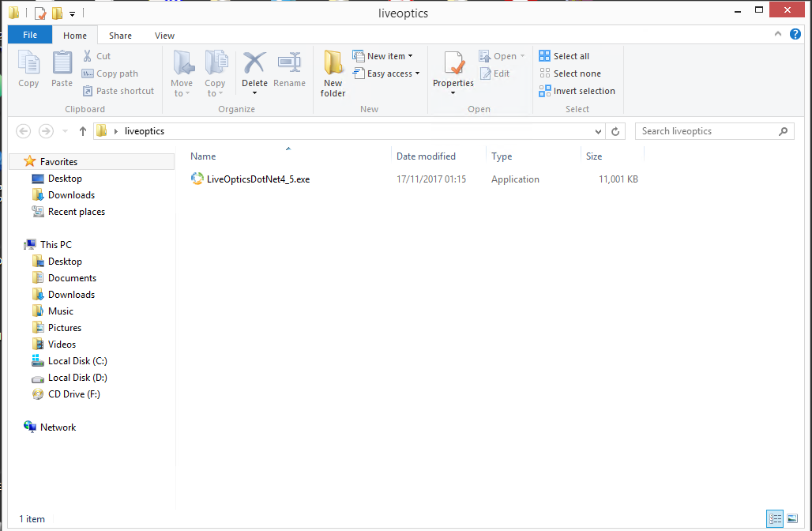812x531 pixels.
Task: Switch to the Share ribbon tab
Action: point(120,36)
